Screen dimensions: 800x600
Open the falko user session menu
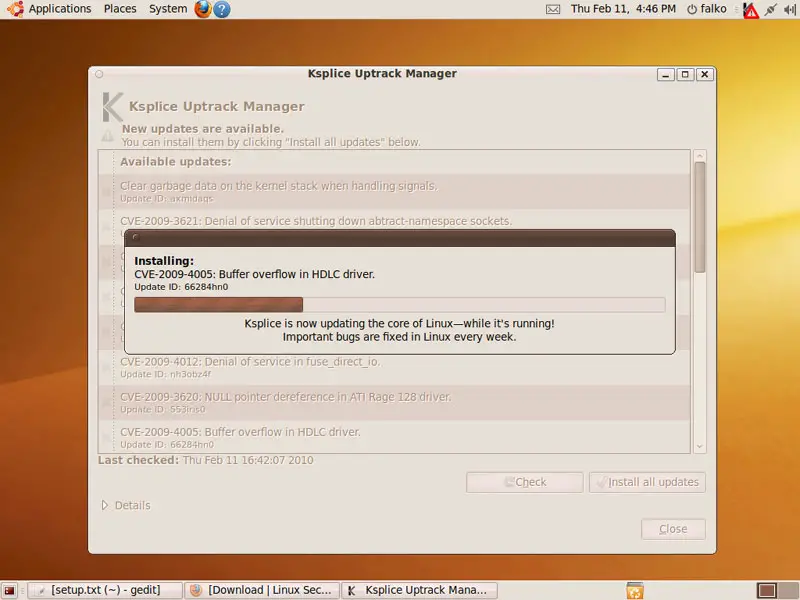tap(707, 9)
